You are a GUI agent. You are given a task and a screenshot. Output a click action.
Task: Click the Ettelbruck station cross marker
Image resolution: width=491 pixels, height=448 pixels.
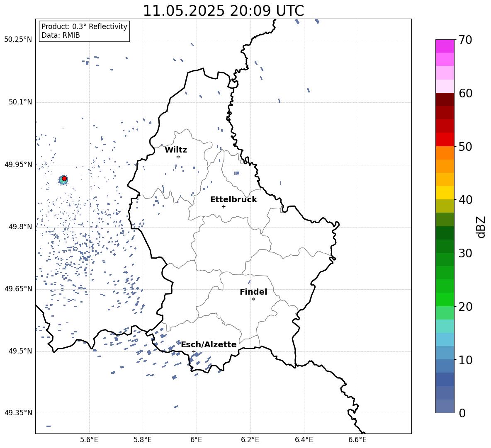pos(224,206)
